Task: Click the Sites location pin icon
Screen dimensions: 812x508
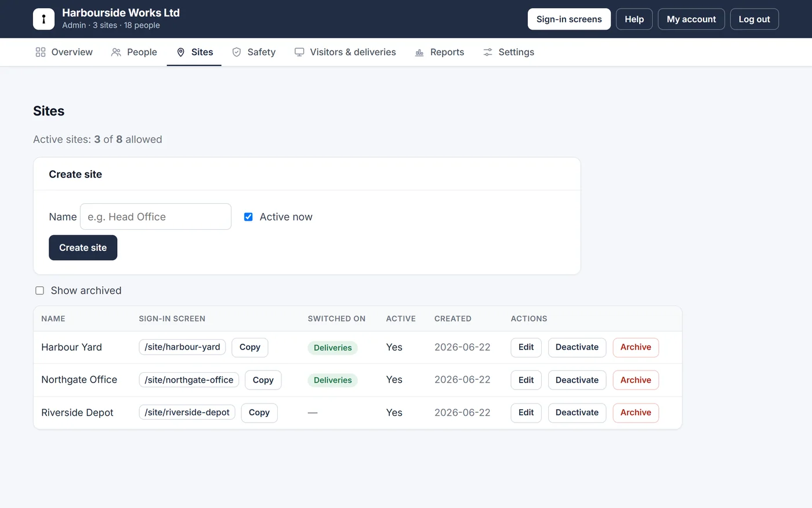Action: click(181, 52)
